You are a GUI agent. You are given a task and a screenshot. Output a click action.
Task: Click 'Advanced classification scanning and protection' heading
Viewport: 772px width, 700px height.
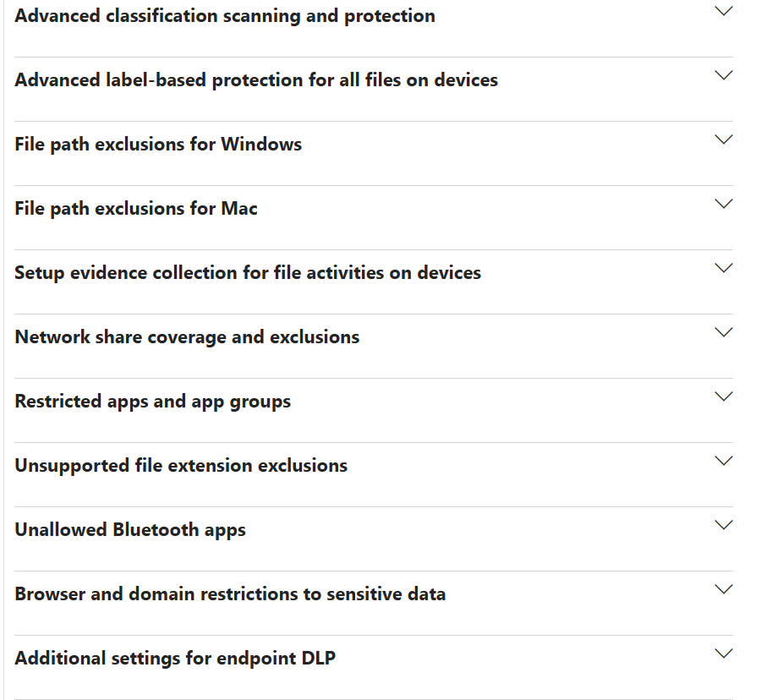225,16
